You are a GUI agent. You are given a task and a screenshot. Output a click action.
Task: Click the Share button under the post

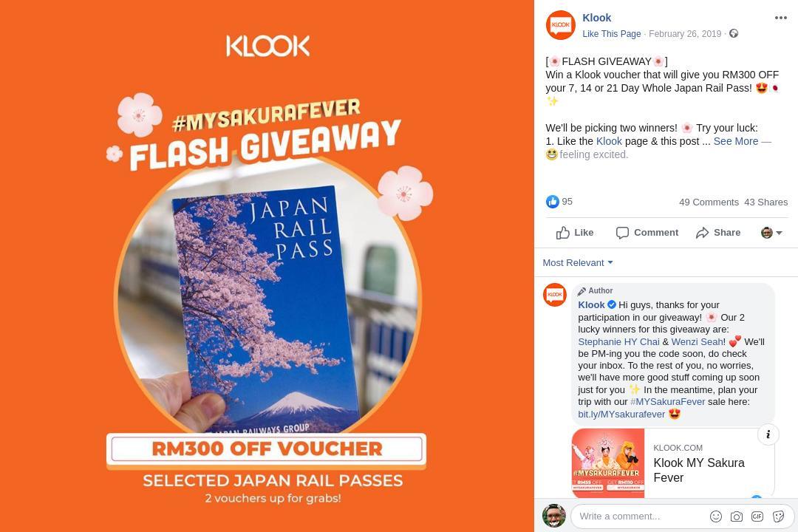click(718, 233)
